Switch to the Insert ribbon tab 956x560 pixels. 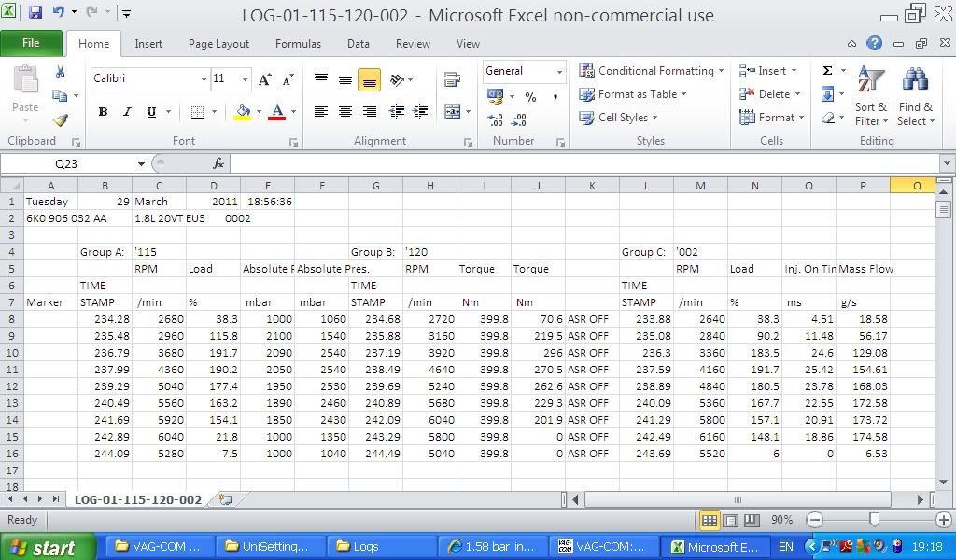[x=148, y=43]
